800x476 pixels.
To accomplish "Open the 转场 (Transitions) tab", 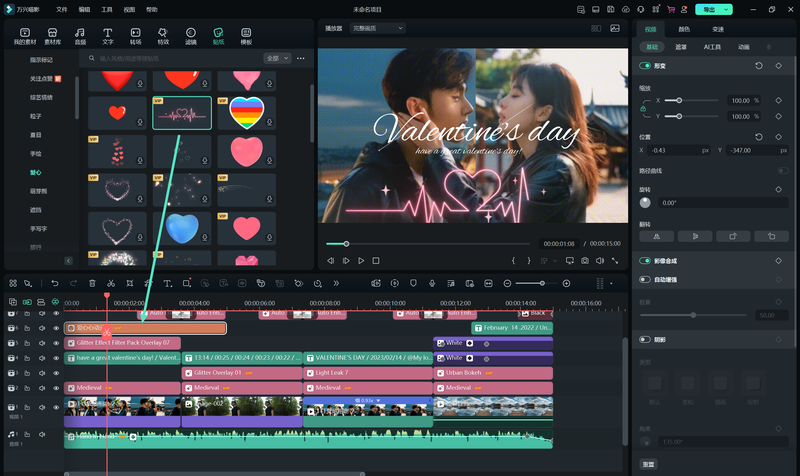I will (x=135, y=36).
